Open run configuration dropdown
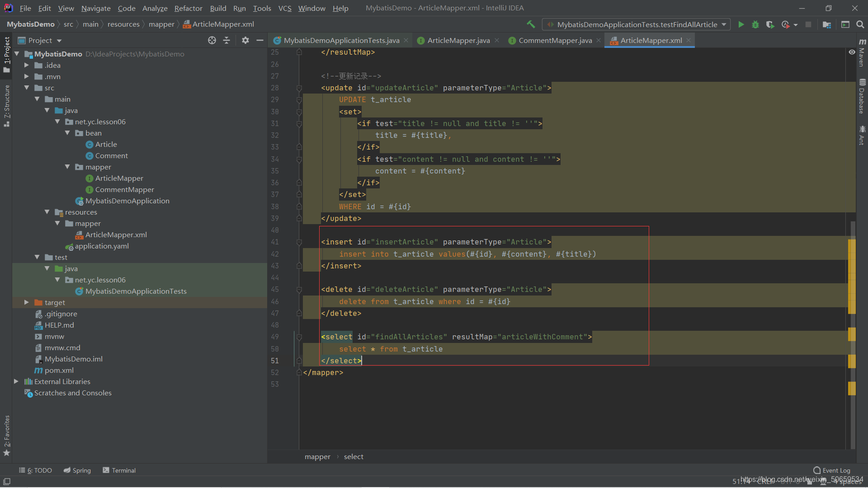868x488 pixels. point(637,24)
